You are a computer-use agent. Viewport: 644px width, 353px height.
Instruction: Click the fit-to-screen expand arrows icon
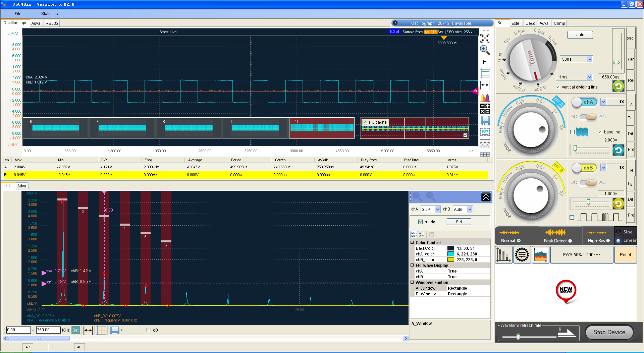point(485,38)
